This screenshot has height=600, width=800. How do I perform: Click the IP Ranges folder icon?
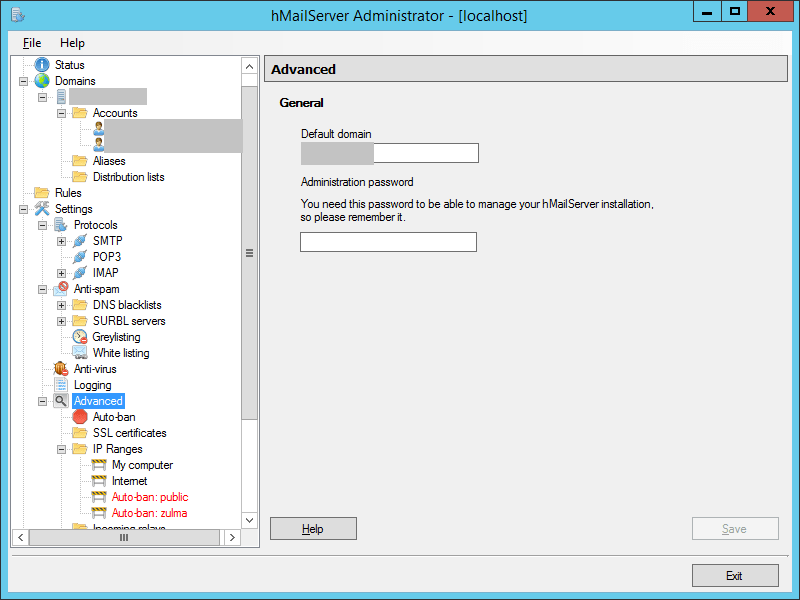tap(80, 448)
